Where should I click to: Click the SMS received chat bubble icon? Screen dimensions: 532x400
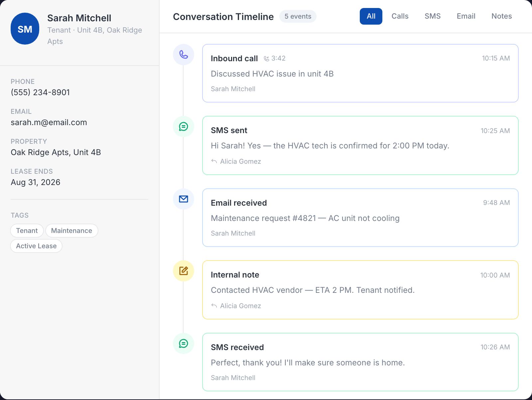coord(184,343)
